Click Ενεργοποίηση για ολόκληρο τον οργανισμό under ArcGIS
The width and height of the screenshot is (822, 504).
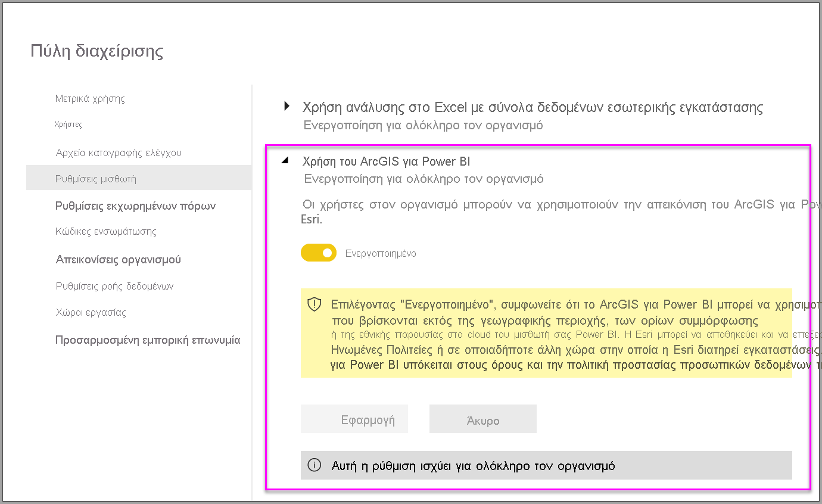pyautogui.click(x=424, y=179)
